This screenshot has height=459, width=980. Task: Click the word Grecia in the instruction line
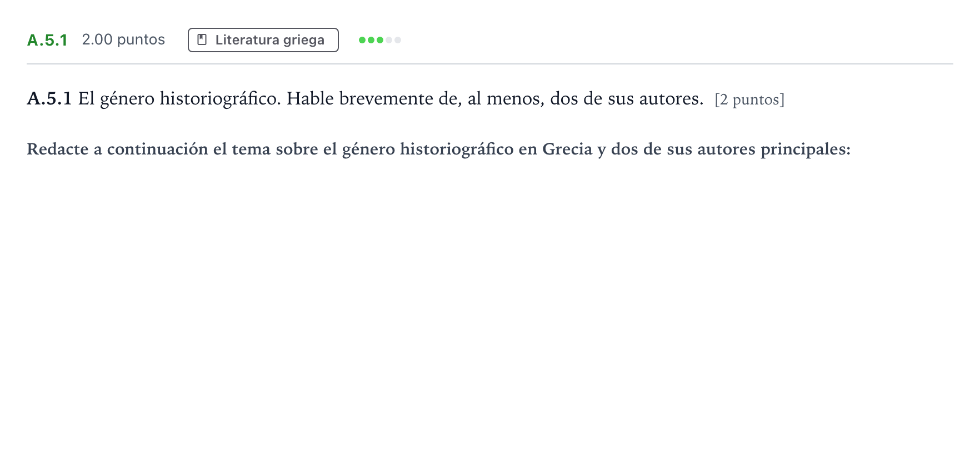click(x=567, y=149)
